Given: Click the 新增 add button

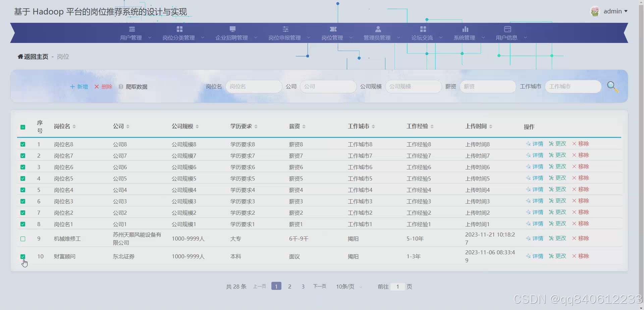Looking at the screenshot, I should (79, 87).
